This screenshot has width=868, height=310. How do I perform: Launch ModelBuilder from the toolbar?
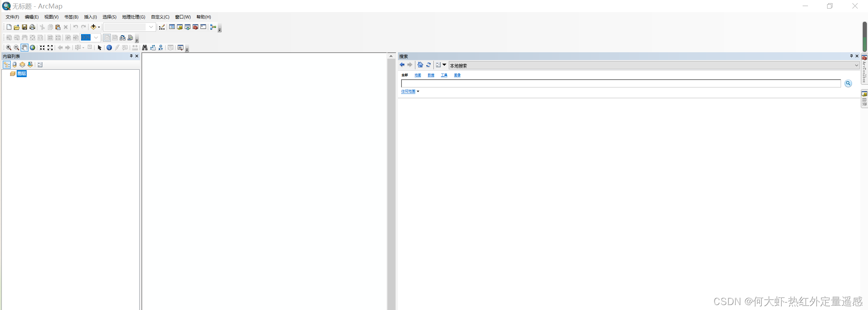pyautogui.click(x=213, y=27)
